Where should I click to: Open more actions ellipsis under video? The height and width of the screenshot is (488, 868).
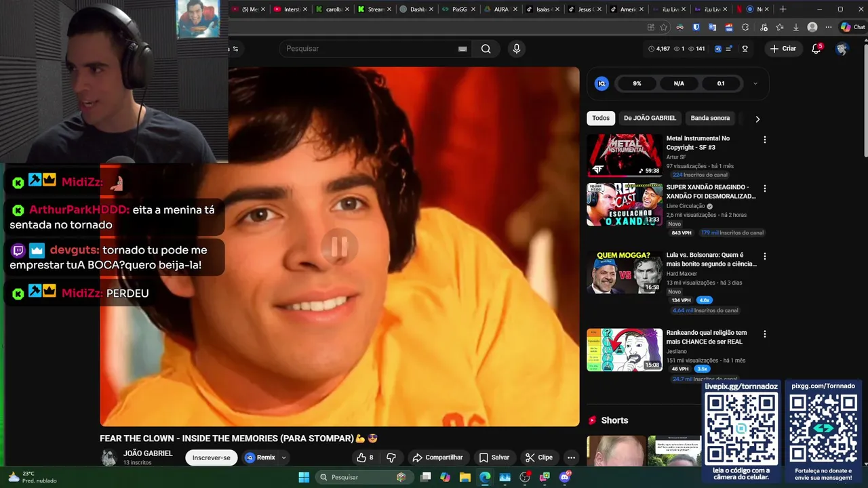click(x=571, y=457)
